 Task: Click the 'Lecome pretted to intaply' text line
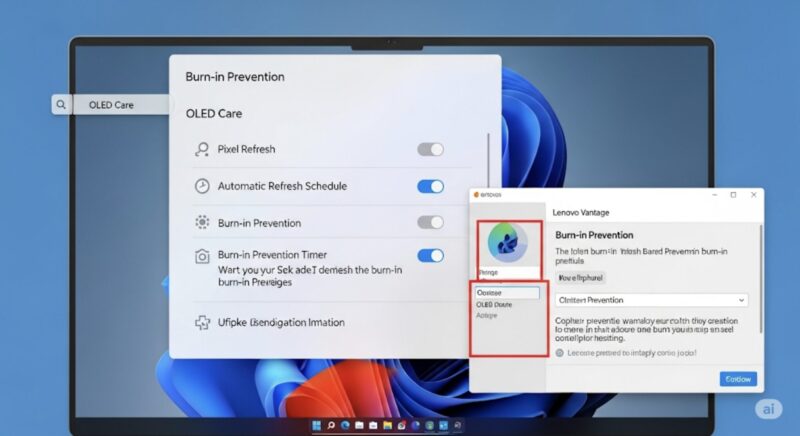pyautogui.click(x=632, y=353)
